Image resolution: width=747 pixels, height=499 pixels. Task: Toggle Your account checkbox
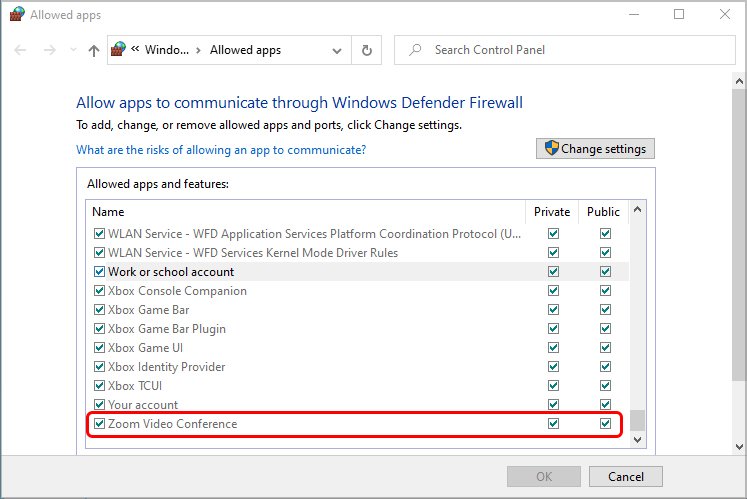coord(99,405)
